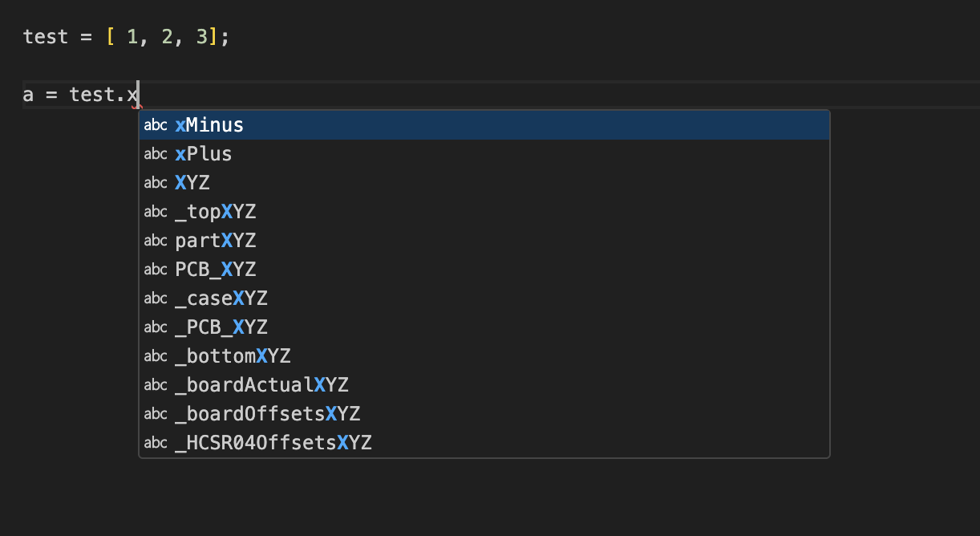This screenshot has width=980, height=536.
Task: Choose _HCSR04OffsetsXYZ at list bottom
Action: pyautogui.click(x=273, y=443)
